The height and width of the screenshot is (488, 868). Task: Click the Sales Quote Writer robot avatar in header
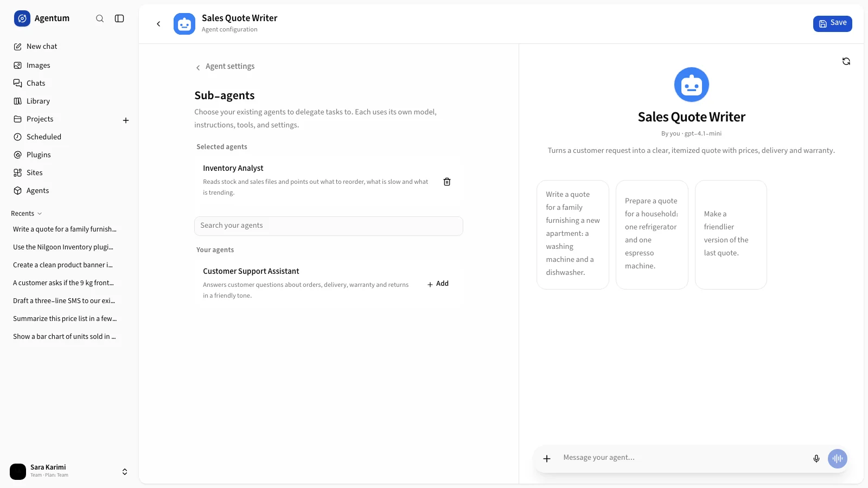click(184, 24)
